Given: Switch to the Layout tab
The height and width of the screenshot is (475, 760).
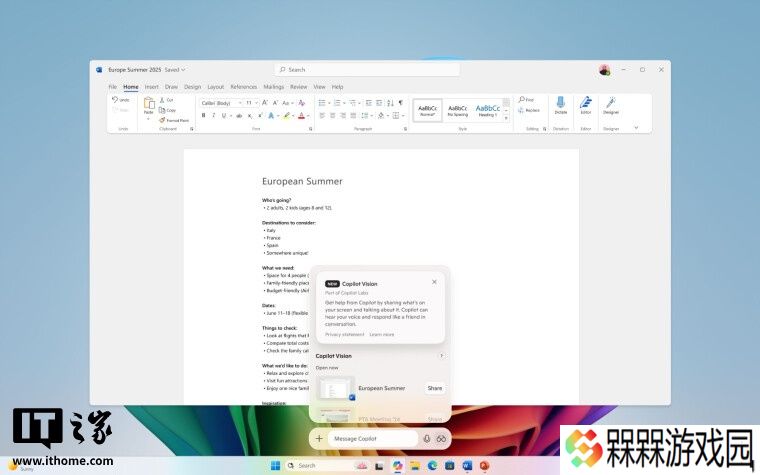Looking at the screenshot, I should [x=216, y=87].
